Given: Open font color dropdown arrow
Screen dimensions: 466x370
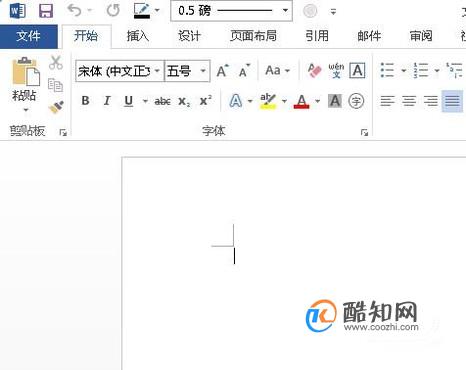Looking at the screenshot, I should pos(317,101).
